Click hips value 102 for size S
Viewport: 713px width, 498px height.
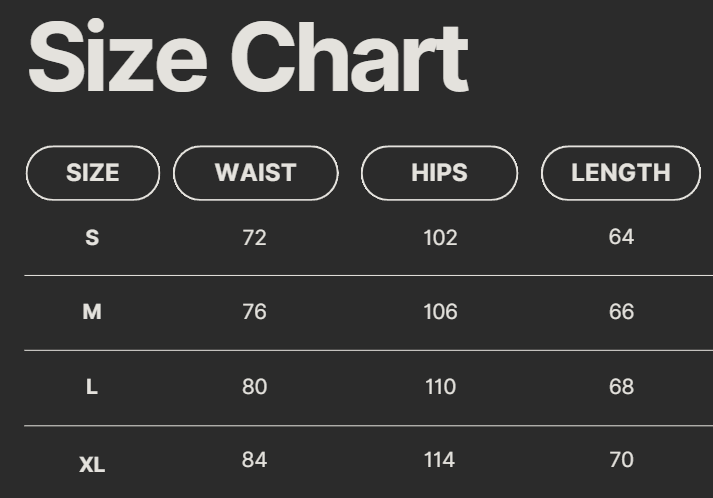click(x=440, y=238)
